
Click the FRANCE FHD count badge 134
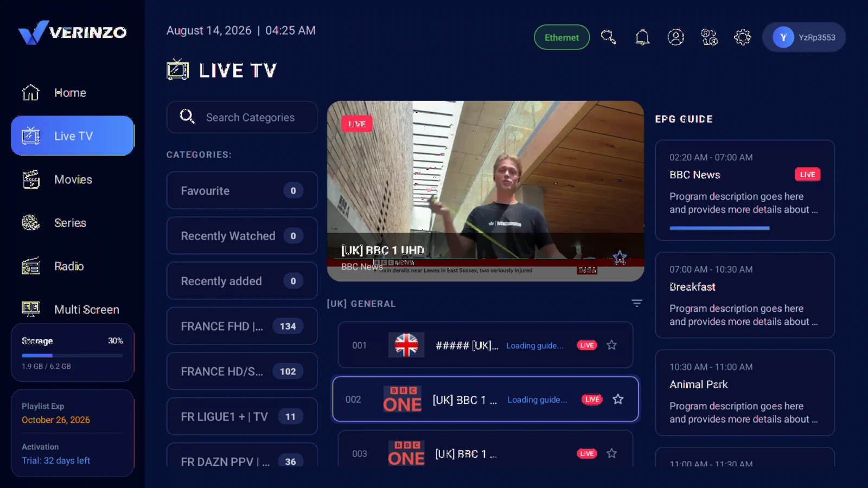(288, 326)
